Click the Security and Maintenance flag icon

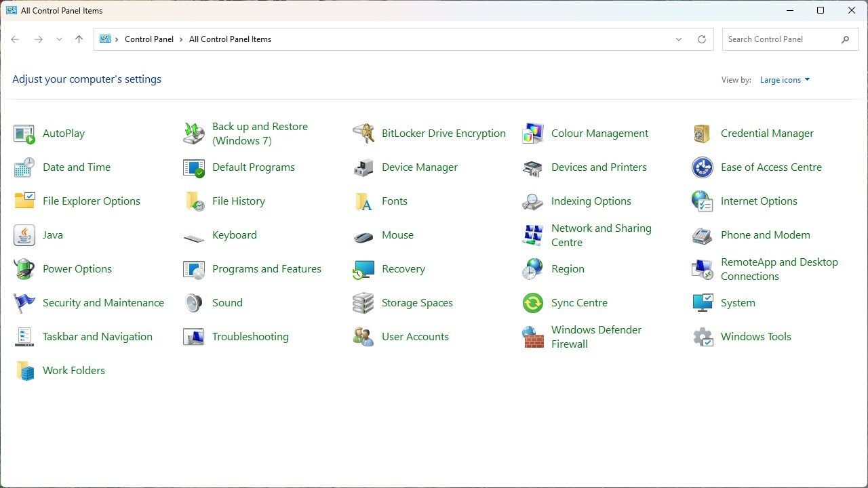[24, 303]
